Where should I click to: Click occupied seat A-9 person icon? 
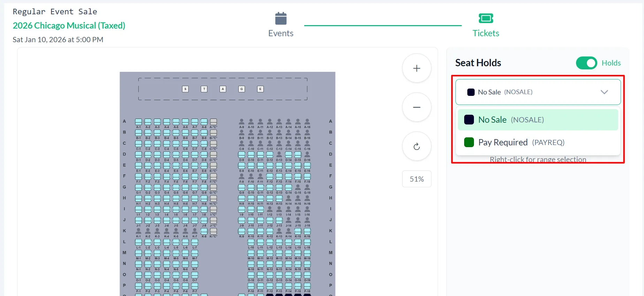click(242, 122)
